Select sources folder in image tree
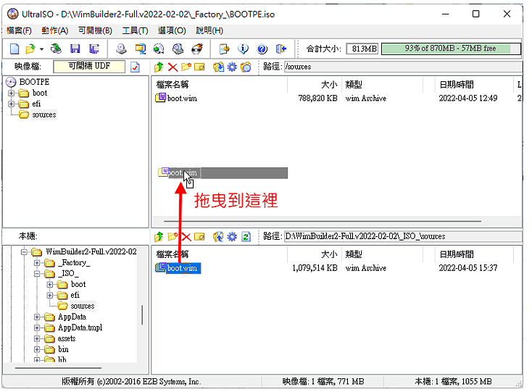The width and height of the screenshot is (532, 392). click(x=44, y=114)
